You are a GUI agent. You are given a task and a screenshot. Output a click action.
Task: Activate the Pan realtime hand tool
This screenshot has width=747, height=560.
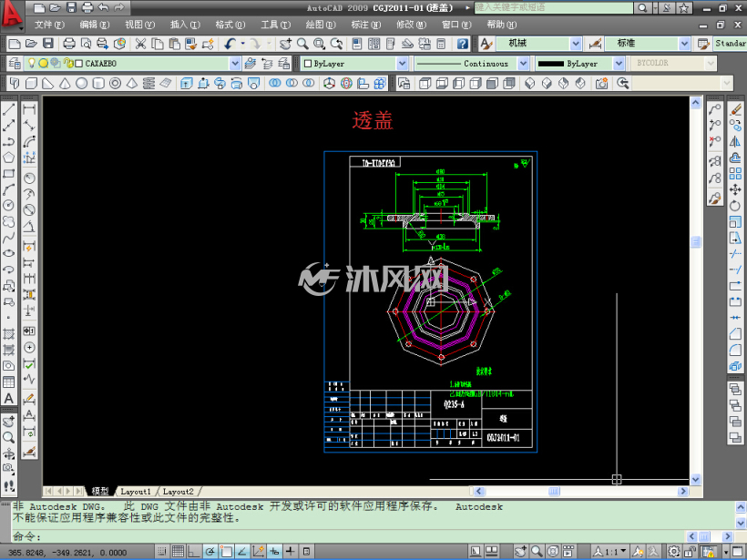285,44
